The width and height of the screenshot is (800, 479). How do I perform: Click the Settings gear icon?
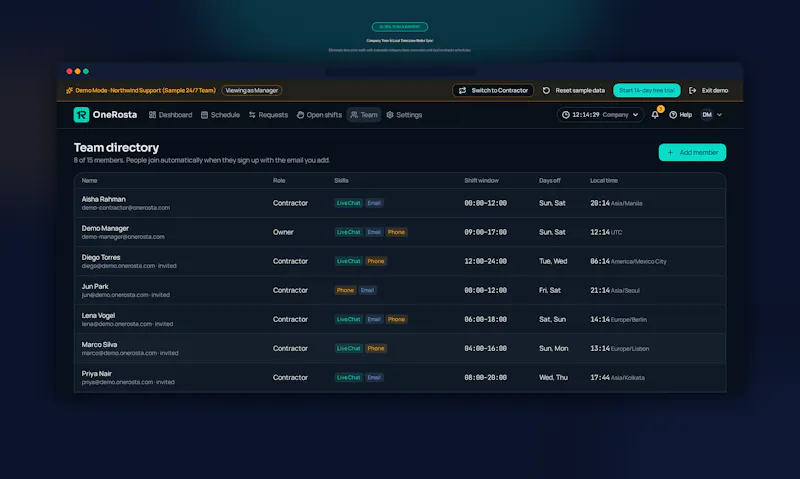tap(390, 115)
